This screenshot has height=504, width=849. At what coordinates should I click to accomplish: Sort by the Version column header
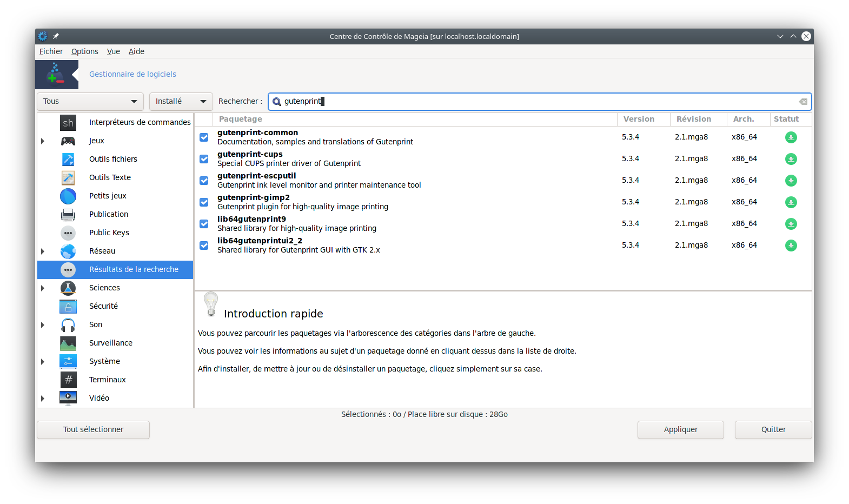[644, 119]
